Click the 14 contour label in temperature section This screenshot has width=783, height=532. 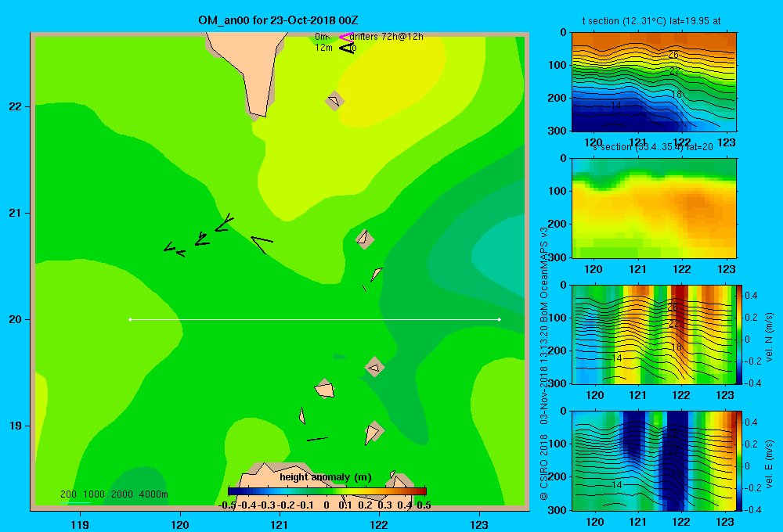[616, 106]
